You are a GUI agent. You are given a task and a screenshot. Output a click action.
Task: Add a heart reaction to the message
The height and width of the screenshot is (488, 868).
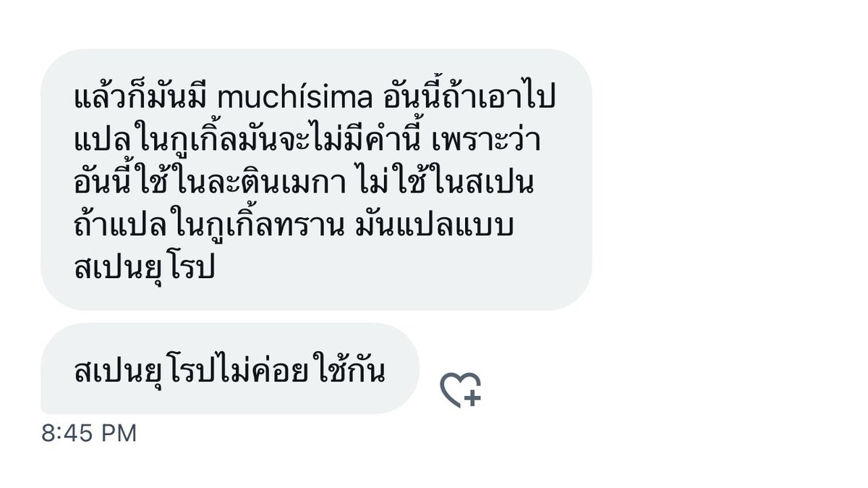(461, 390)
